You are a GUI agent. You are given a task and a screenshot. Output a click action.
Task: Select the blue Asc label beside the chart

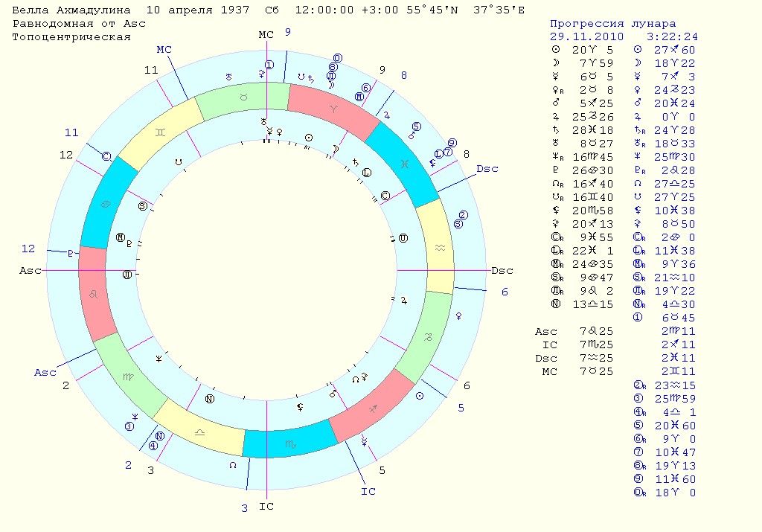pos(45,373)
